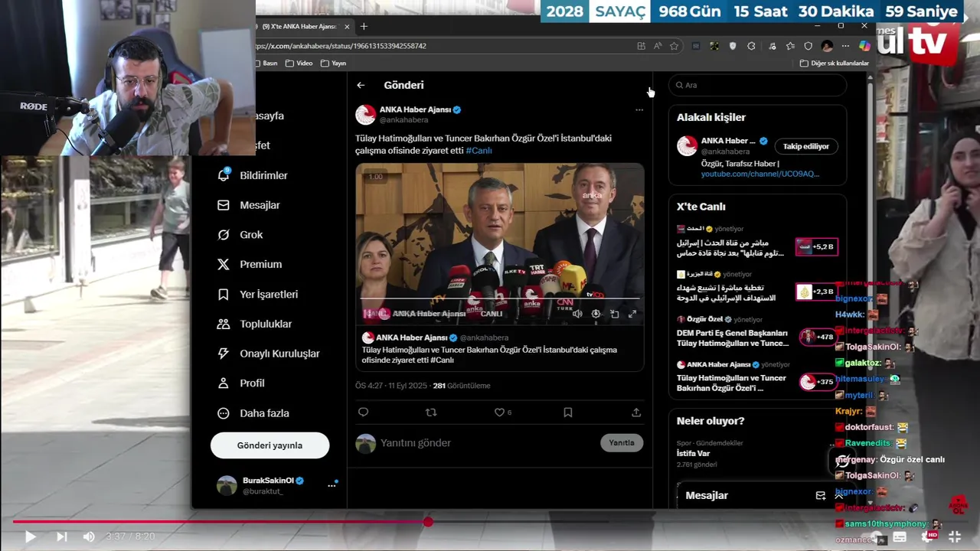Open browser favorites list icon
The width and height of the screenshot is (980, 551).
790,46
